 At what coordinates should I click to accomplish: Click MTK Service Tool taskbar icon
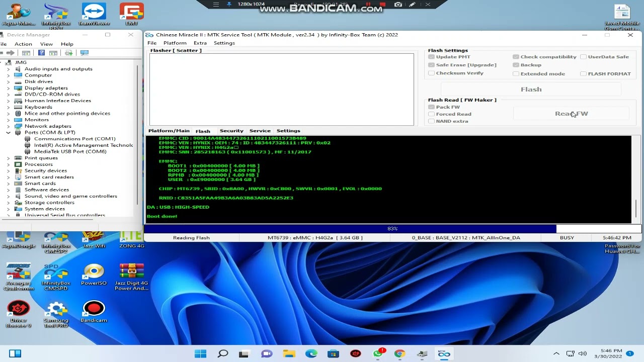444,354
